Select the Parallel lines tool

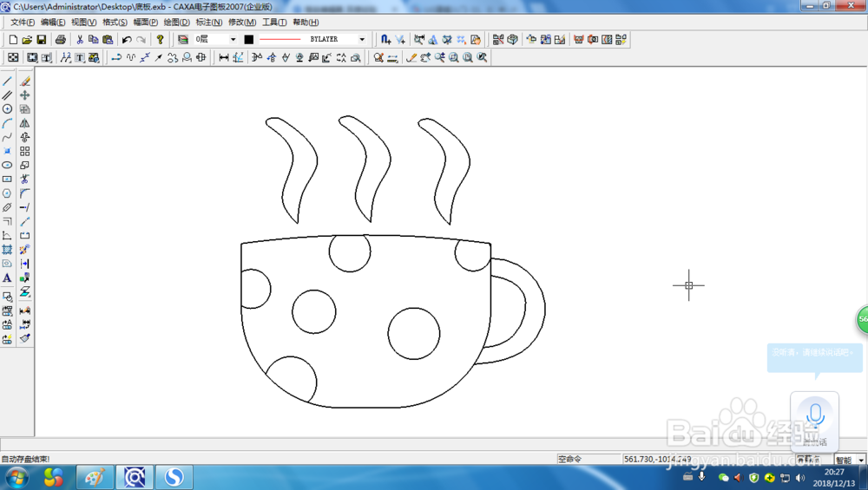(x=7, y=95)
